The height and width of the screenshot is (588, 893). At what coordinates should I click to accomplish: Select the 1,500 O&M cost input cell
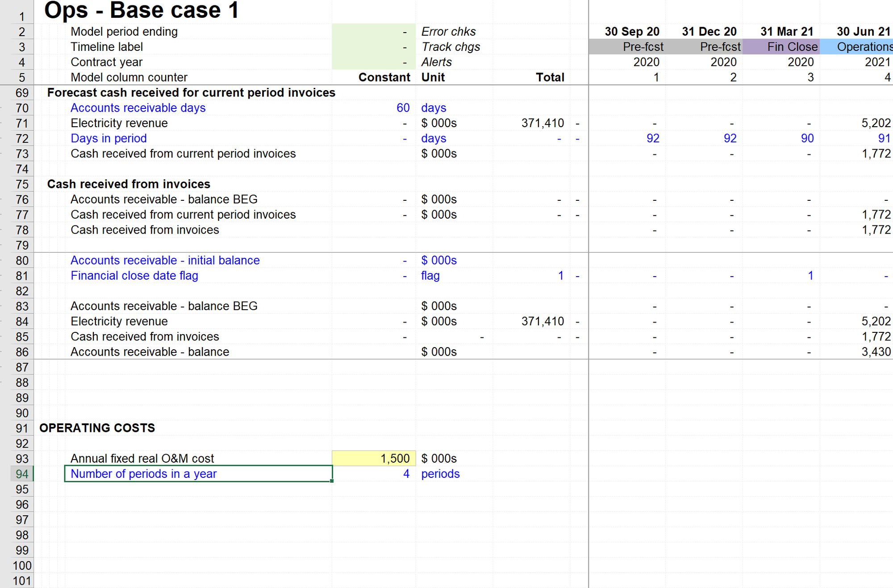point(374,459)
